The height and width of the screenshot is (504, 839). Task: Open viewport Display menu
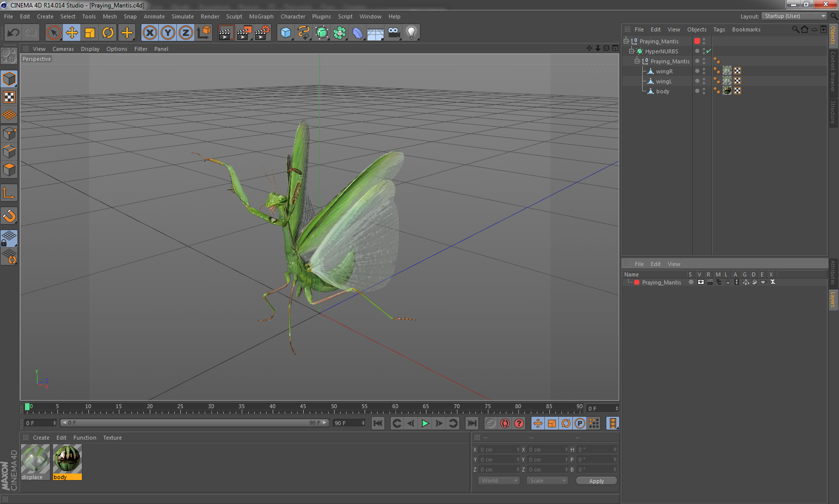tap(90, 49)
